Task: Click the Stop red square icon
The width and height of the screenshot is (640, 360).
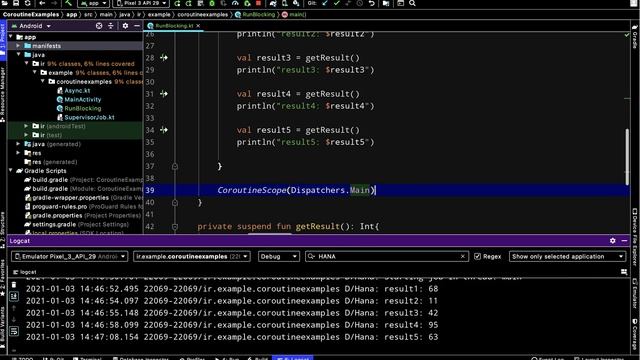Action: click(x=258, y=3)
